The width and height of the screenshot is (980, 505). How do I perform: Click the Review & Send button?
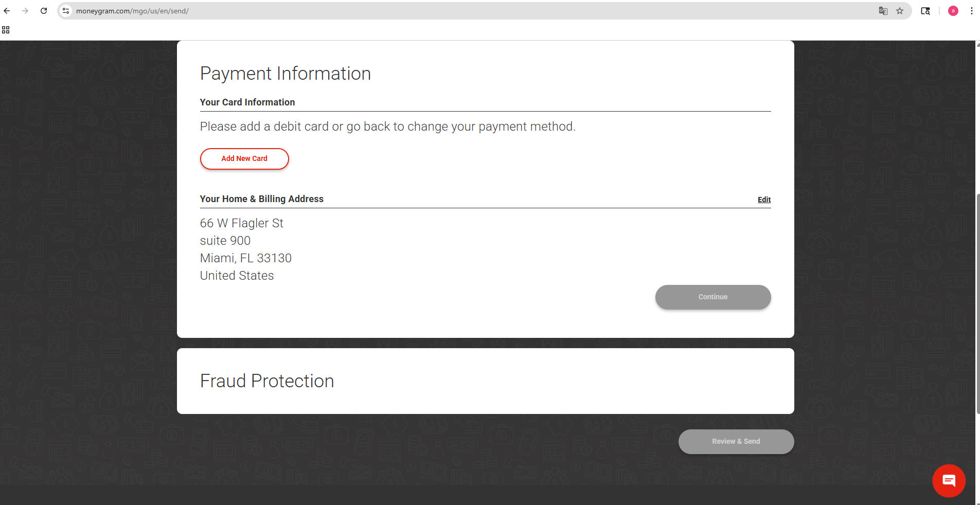tap(736, 442)
